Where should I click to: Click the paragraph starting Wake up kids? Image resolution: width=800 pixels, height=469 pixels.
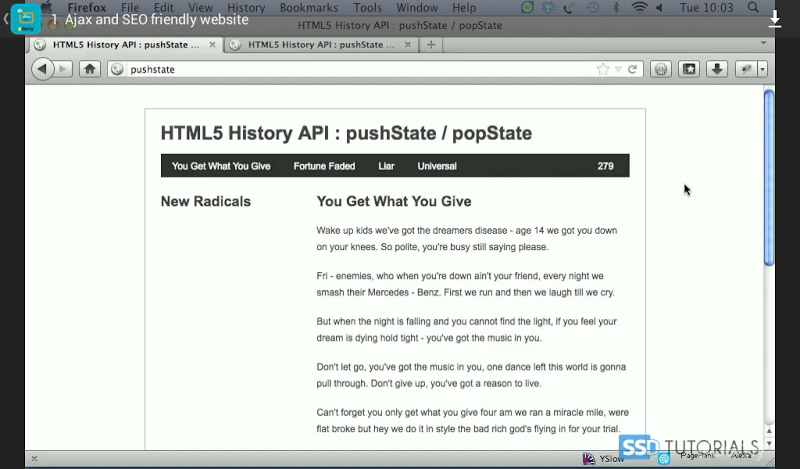467,238
